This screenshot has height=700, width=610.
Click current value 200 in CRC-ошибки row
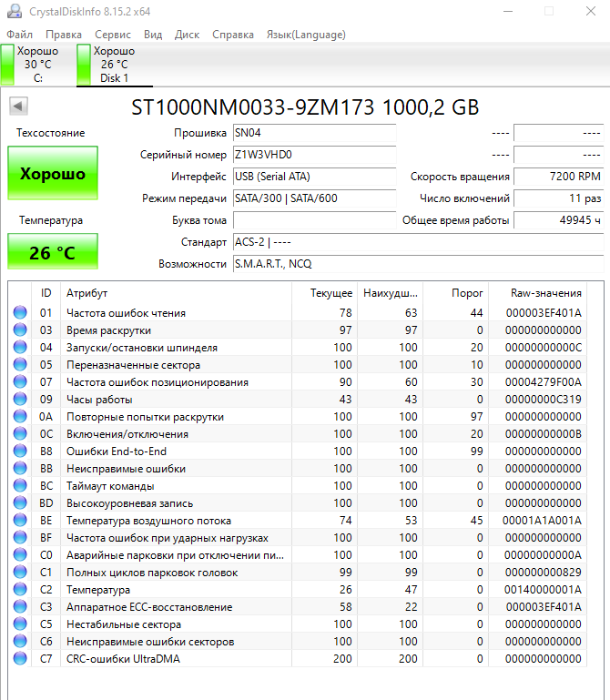(342, 658)
